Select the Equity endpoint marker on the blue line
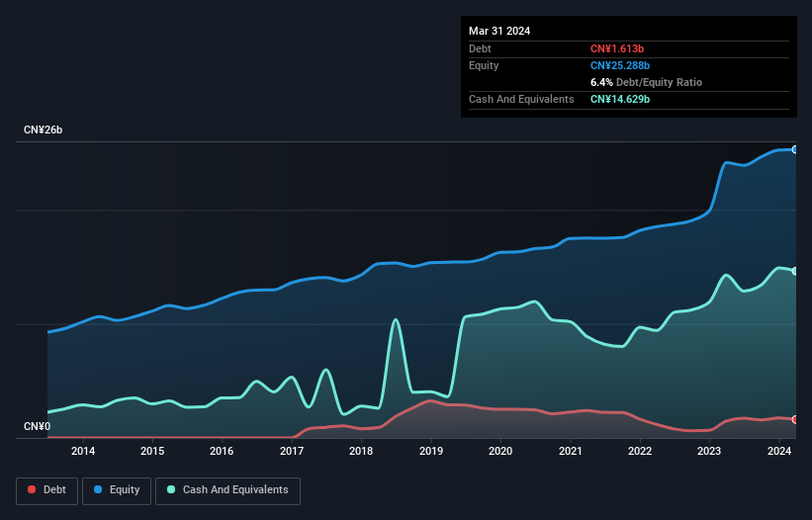The image size is (812, 520). pos(795,149)
